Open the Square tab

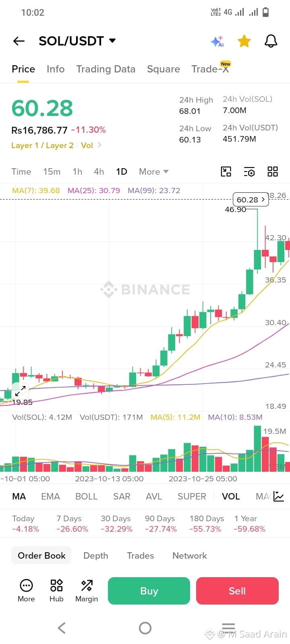coord(164,69)
